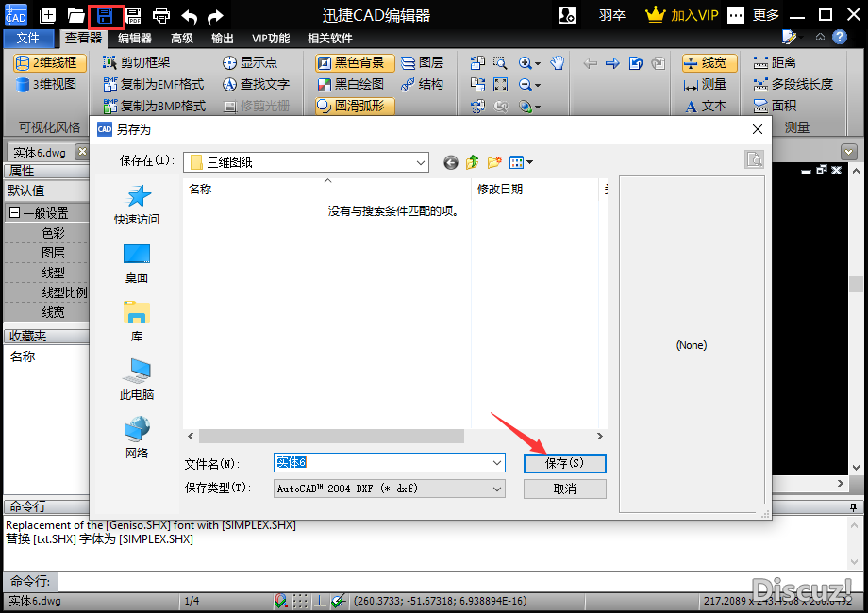Click the print icon in title bar
This screenshot has height=613, width=868.
click(161, 15)
